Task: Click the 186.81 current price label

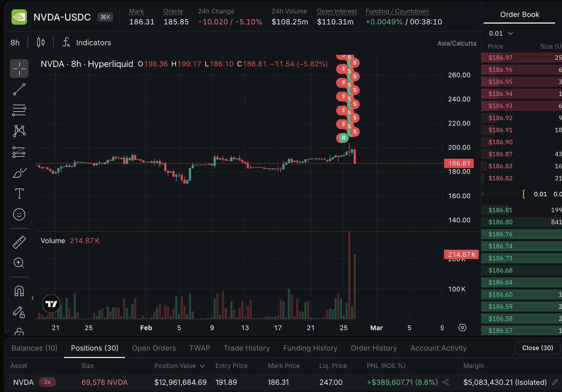Action: 459,163
